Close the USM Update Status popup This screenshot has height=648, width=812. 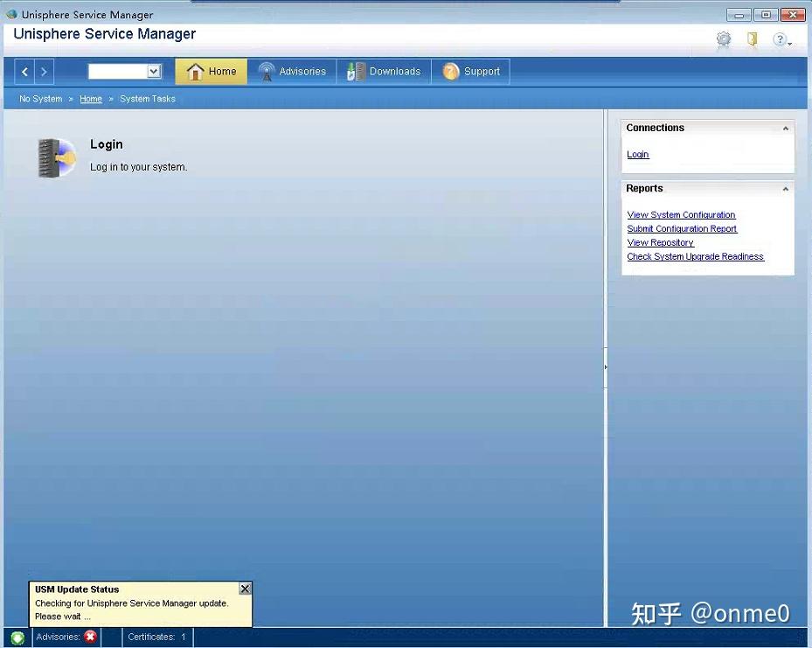[x=245, y=589]
